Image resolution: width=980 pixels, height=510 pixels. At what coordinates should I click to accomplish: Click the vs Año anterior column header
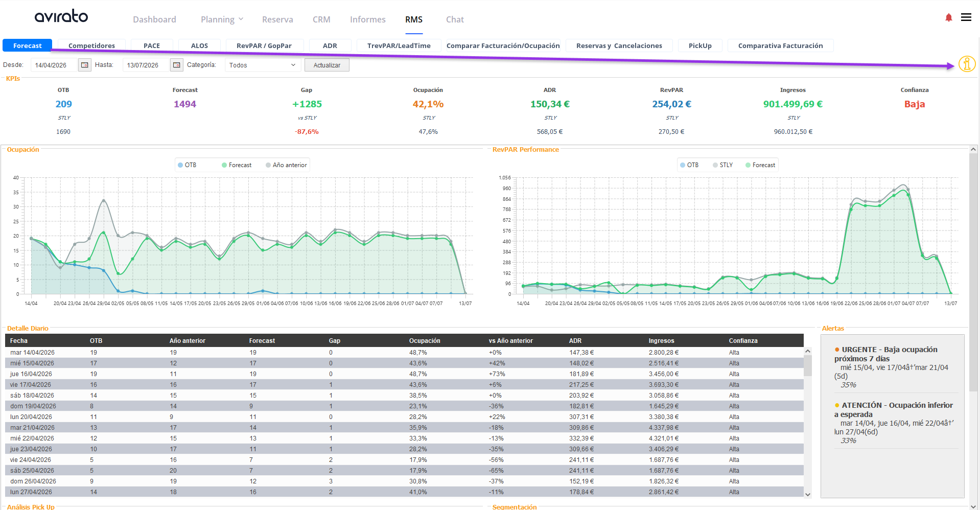[511, 341]
